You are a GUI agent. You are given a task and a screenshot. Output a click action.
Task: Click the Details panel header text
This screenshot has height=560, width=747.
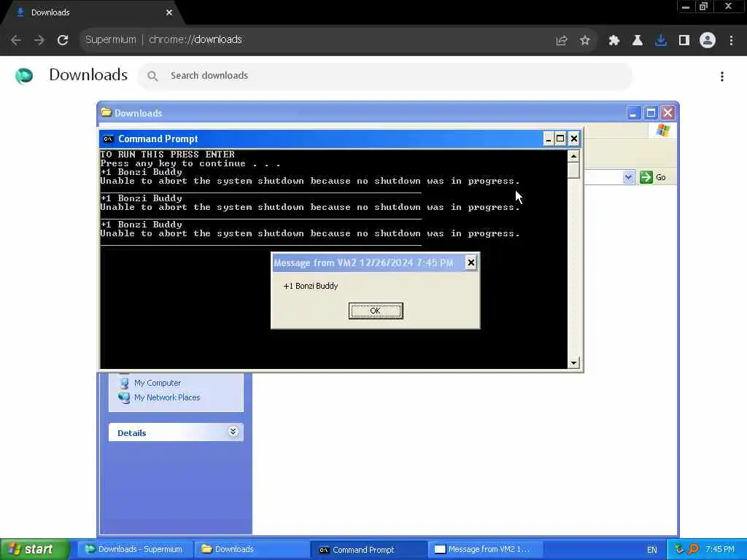131,433
